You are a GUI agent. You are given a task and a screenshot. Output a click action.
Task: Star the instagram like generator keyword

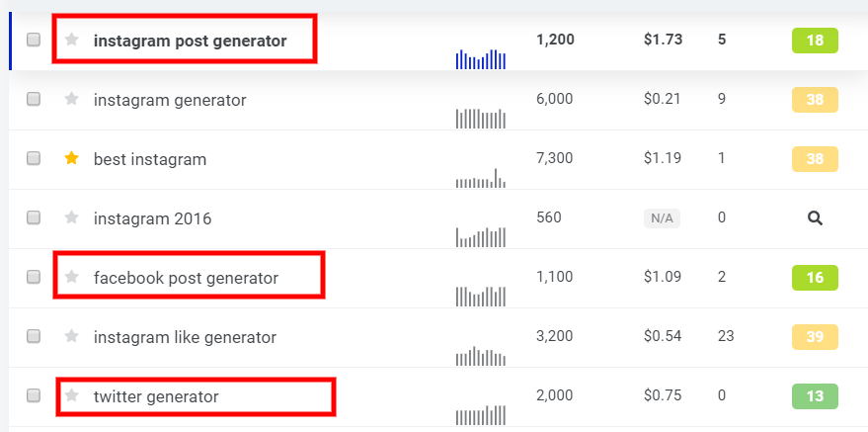click(x=71, y=337)
